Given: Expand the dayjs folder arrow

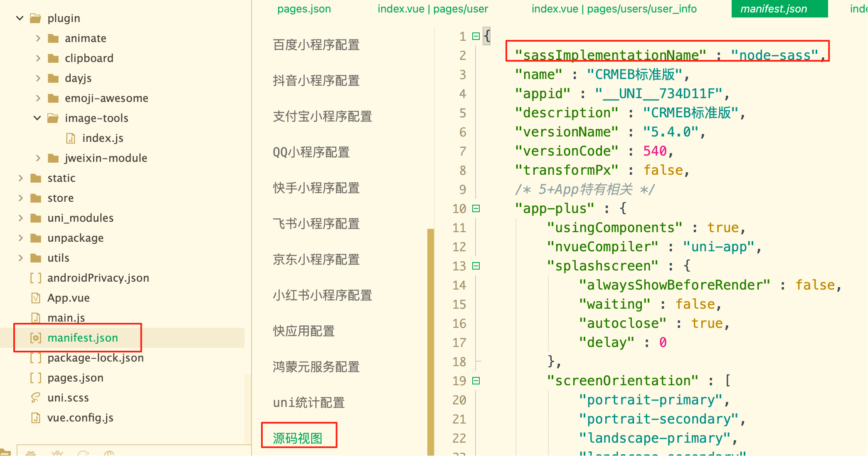Looking at the screenshot, I should [38, 78].
